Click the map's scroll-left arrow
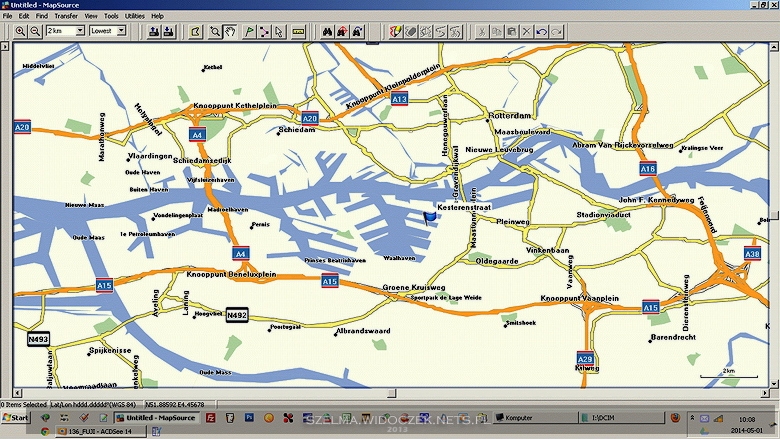 tap(17, 393)
